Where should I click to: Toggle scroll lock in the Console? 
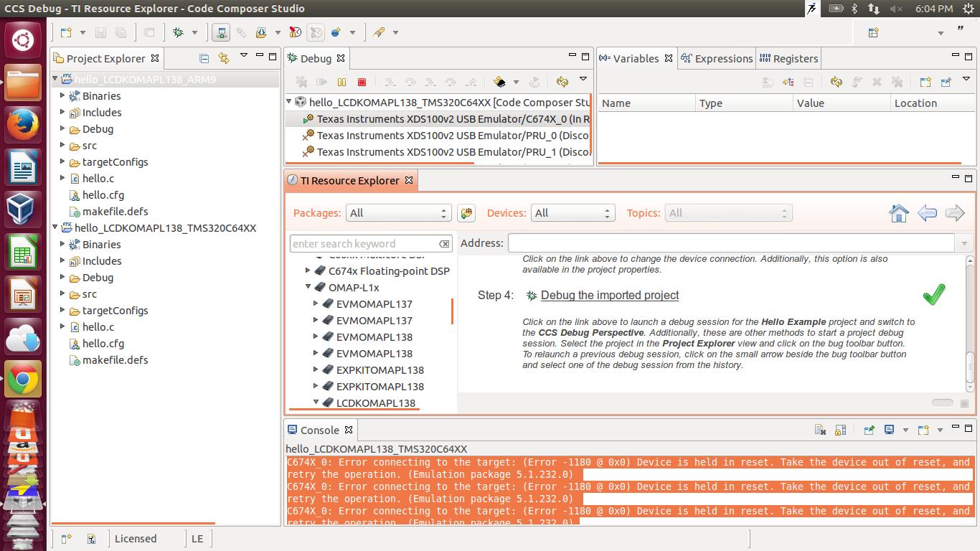click(840, 430)
